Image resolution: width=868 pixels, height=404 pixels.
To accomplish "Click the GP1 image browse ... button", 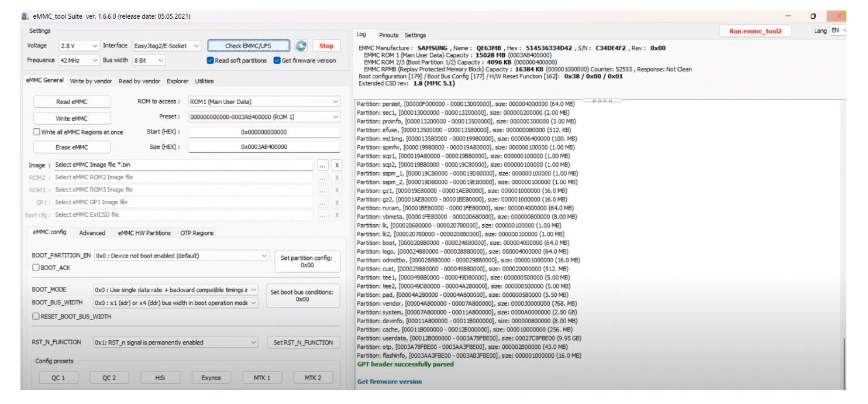I will click(x=322, y=203).
